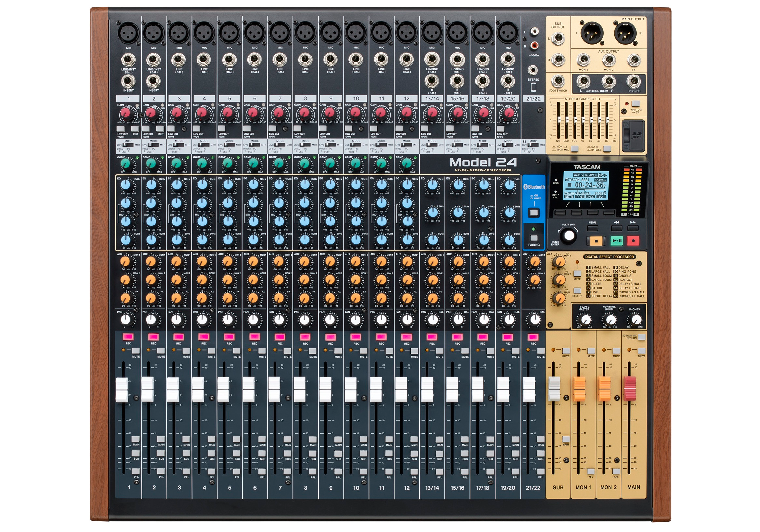760x532 pixels.
Task: Toggle the INST switch on channel 1
Action: [135, 129]
